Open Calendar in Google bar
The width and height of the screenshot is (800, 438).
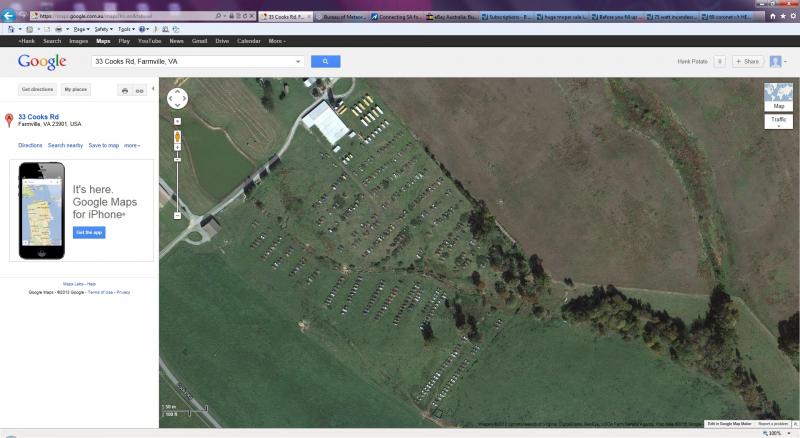(248, 41)
